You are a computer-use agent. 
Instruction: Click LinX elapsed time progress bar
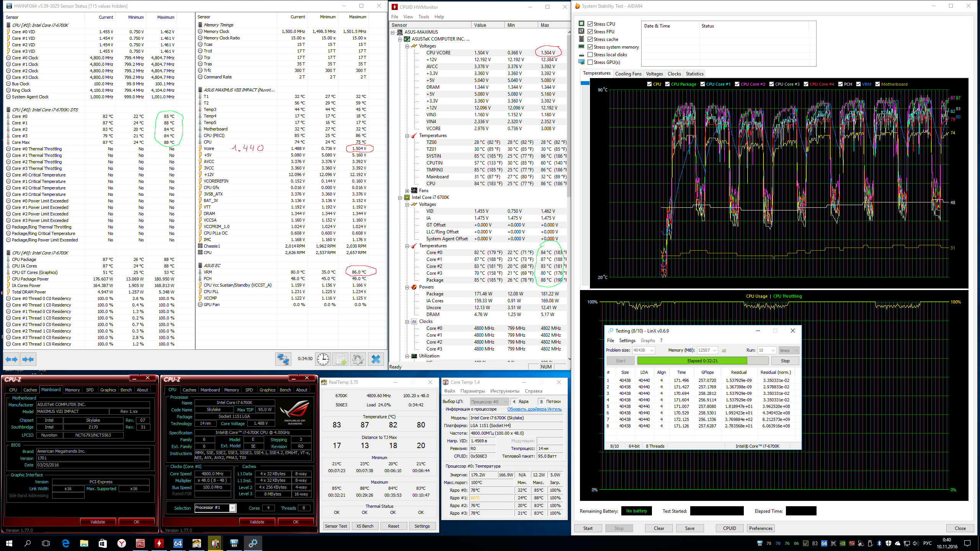tap(702, 361)
